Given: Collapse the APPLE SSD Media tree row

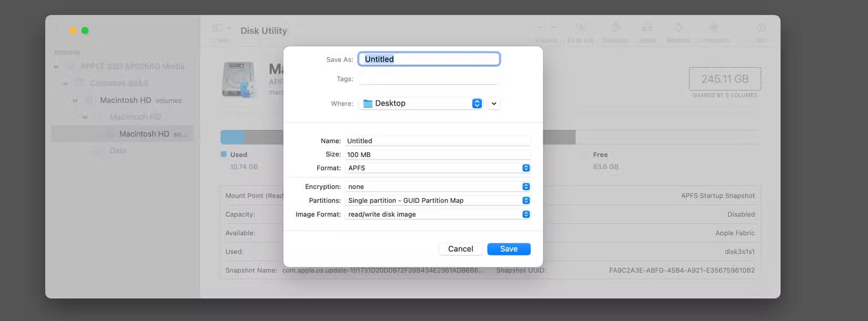Looking at the screenshot, I should pos(56,67).
